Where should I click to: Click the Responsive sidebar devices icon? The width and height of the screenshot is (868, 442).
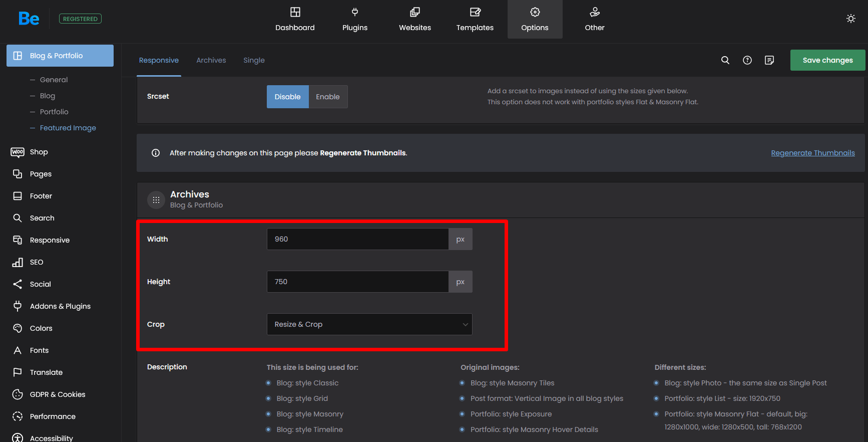pos(18,240)
